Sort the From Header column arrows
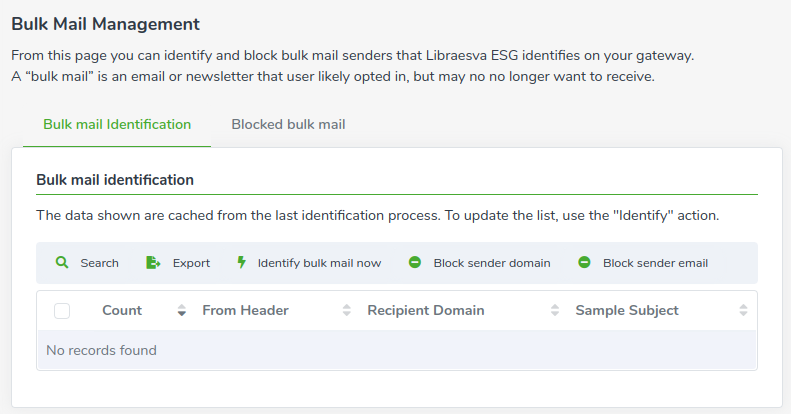The width and height of the screenshot is (791, 414). point(347,311)
